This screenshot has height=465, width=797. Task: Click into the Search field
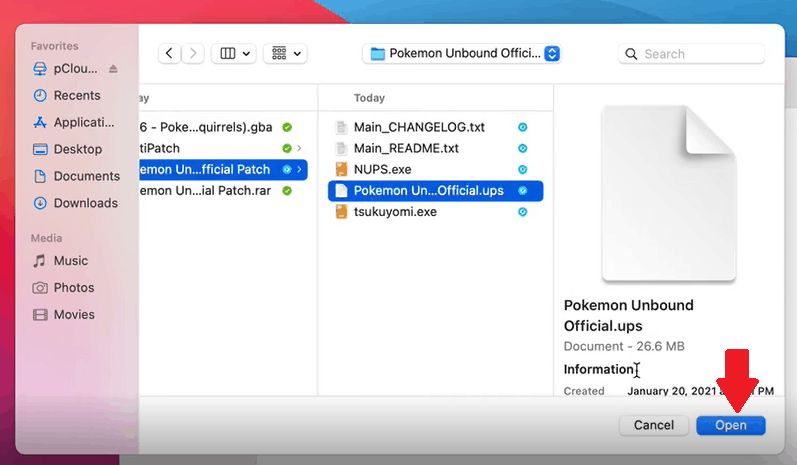(x=691, y=54)
